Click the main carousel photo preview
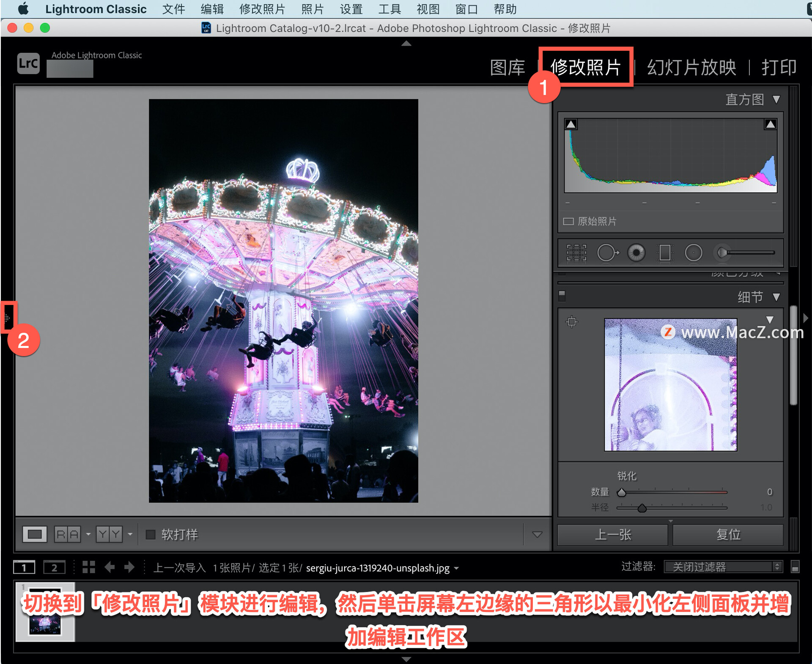 tap(283, 301)
